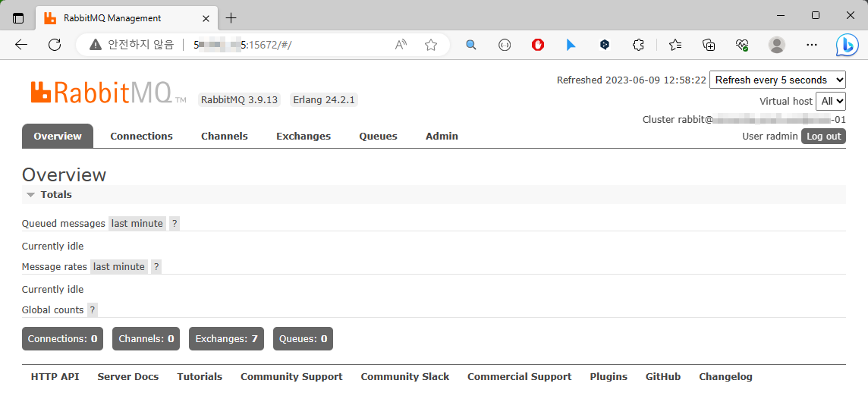Open the Changelog link
Image resolution: width=868 pixels, height=399 pixels.
click(725, 377)
